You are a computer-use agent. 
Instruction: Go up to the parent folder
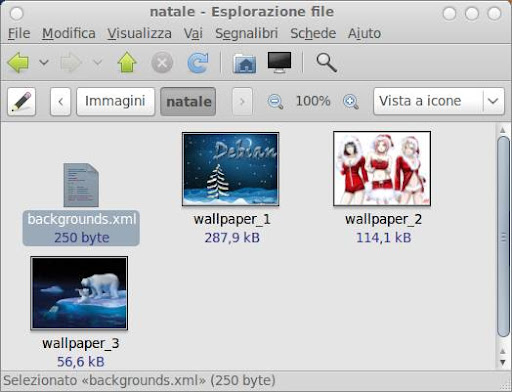127,62
